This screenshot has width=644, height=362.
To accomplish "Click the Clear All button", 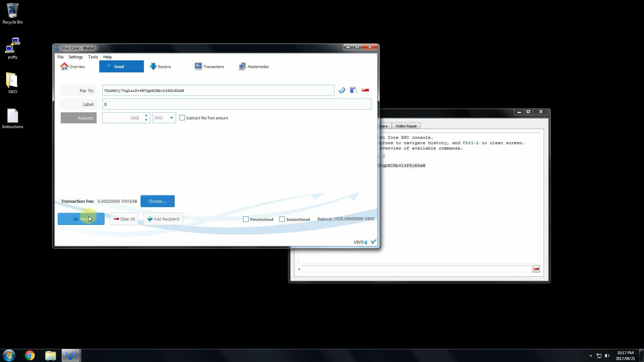I will [124, 219].
